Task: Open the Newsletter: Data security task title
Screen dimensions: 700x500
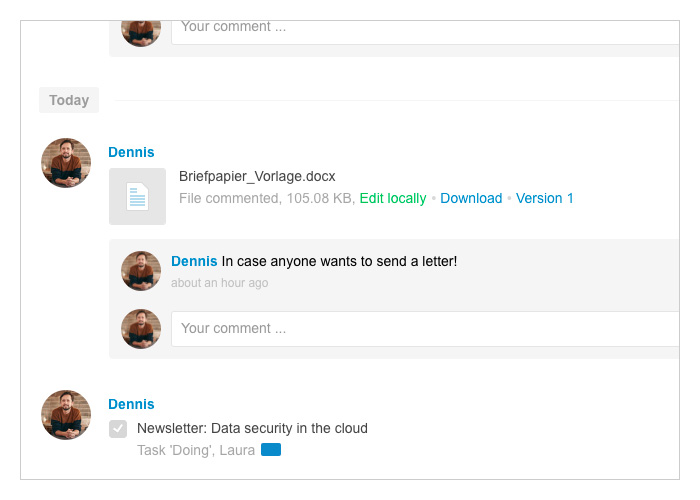Action: (x=252, y=428)
